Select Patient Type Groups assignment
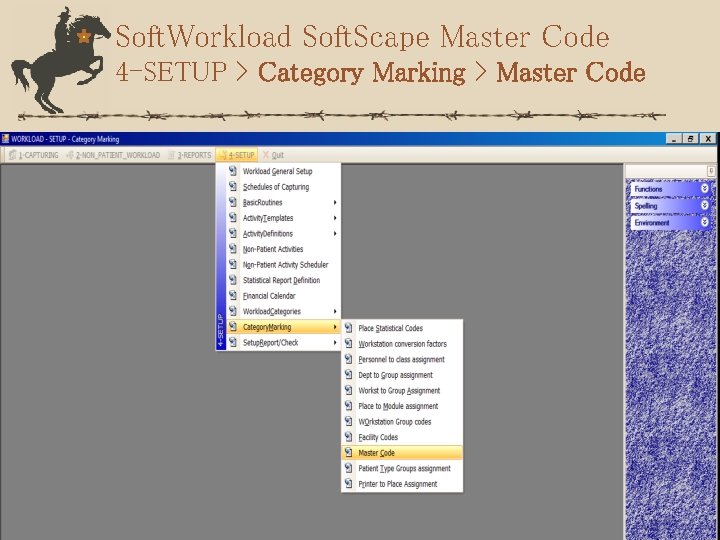This screenshot has height=540, width=720. 402,468
